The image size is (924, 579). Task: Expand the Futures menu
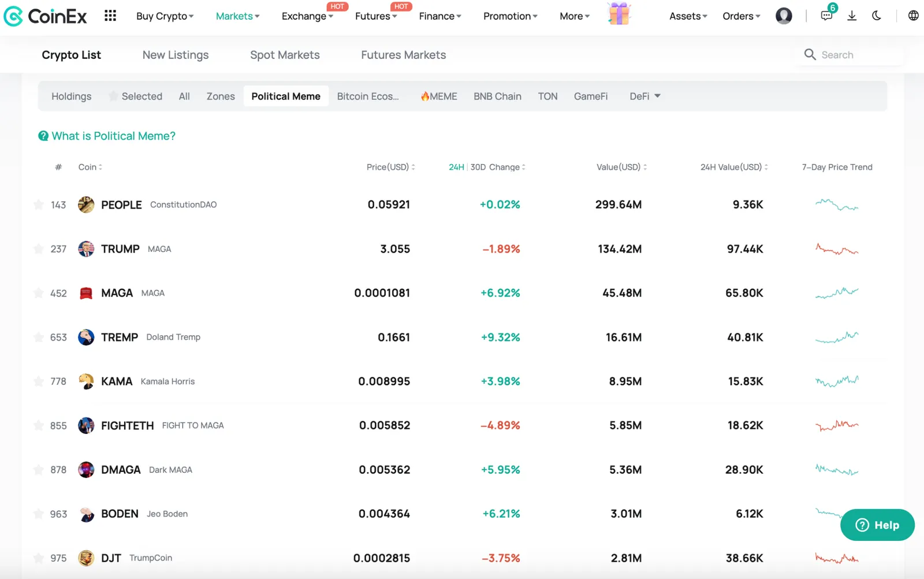(376, 16)
